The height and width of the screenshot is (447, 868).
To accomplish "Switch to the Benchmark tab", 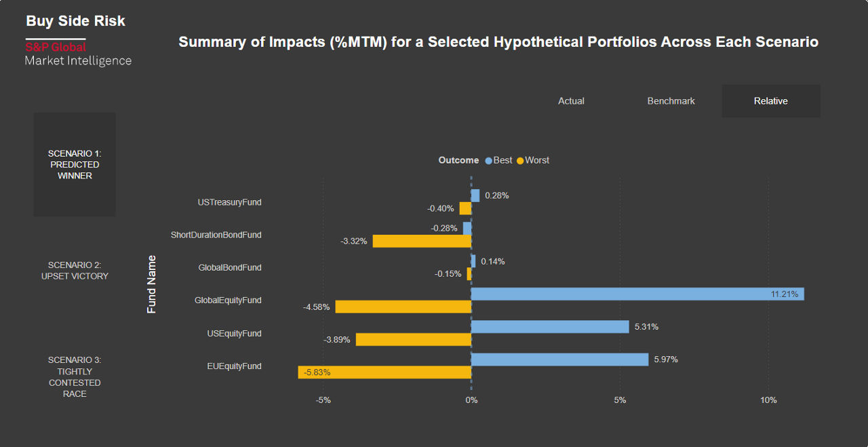I will (671, 101).
